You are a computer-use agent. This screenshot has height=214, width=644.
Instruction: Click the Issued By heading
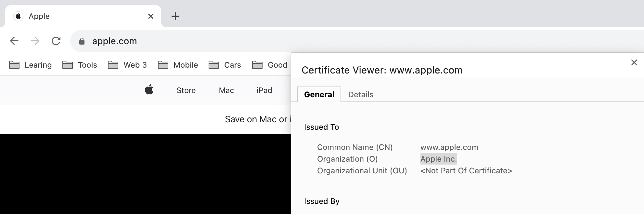pyautogui.click(x=322, y=201)
